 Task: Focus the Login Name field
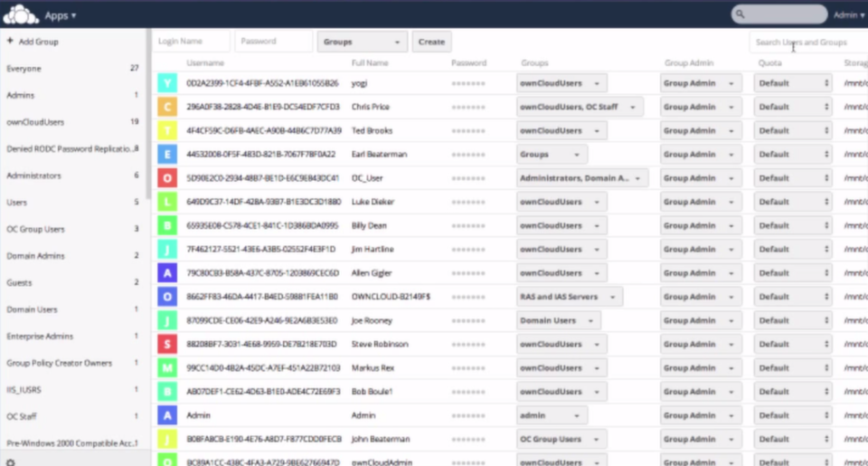[191, 41]
